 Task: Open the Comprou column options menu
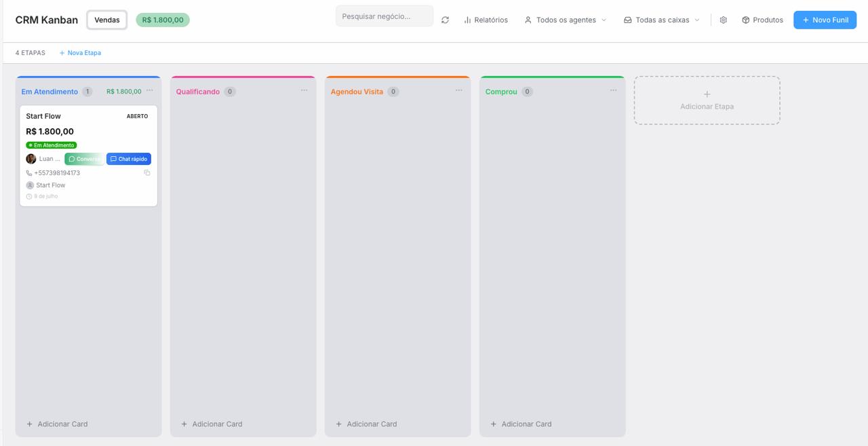point(613,90)
